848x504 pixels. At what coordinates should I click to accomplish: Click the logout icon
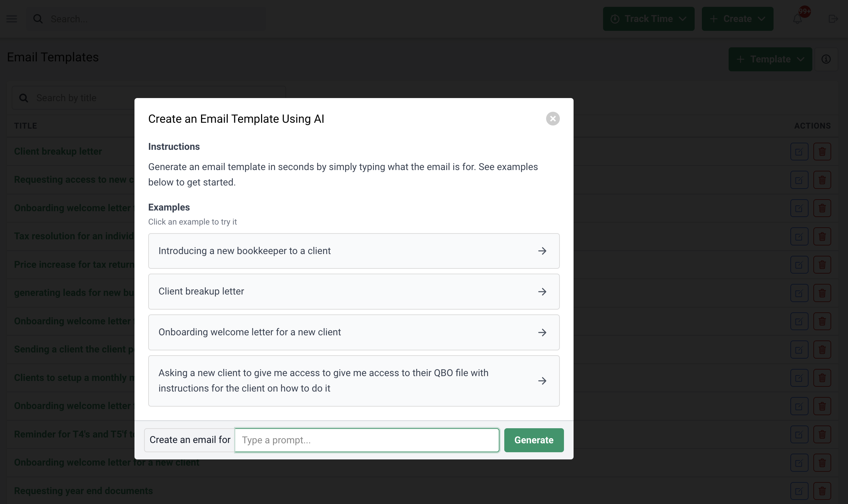click(833, 19)
